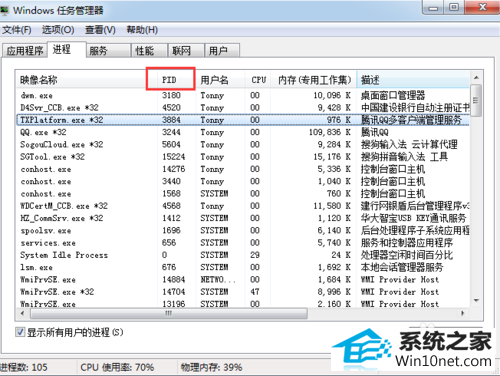
Task: Click the 109,836 K memory value
Action: point(330,132)
